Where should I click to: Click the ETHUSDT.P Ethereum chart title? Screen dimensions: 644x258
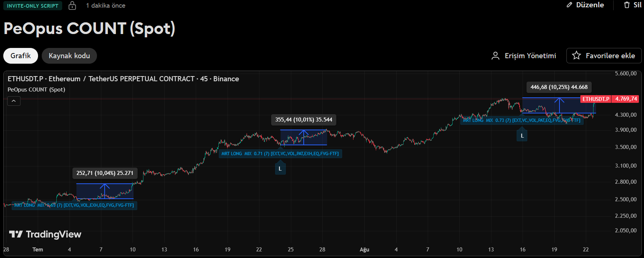coord(123,79)
